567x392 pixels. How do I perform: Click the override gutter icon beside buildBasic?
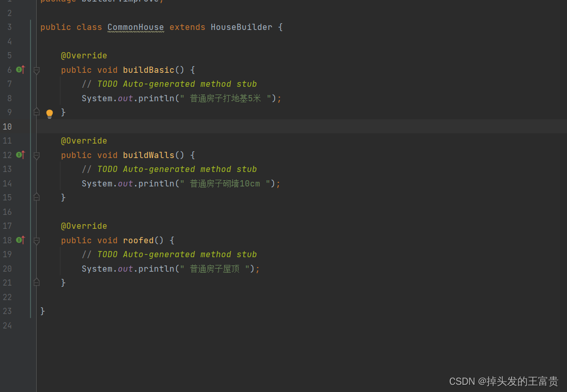[x=21, y=69]
